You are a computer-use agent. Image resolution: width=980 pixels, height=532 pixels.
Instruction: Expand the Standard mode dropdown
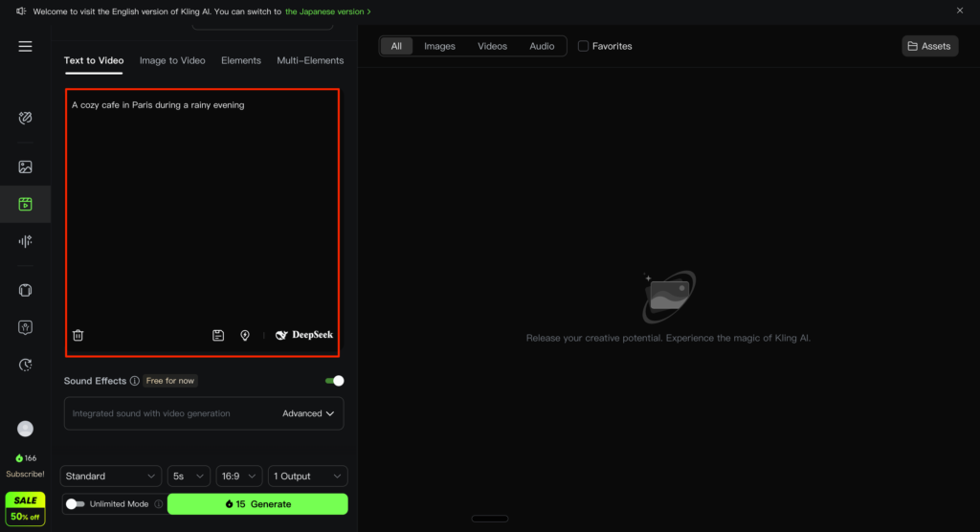click(x=111, y=476)
